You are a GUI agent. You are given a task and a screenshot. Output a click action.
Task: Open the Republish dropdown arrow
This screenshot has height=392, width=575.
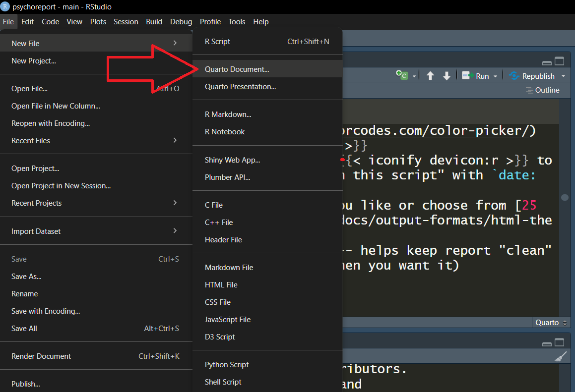click(x=563, y=76)
